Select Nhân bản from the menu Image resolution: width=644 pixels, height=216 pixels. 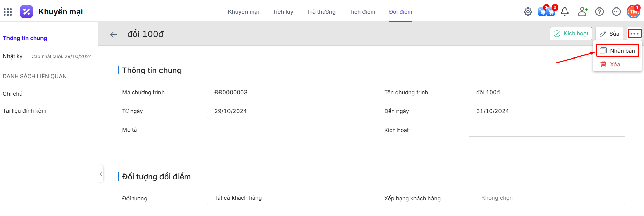618,51
